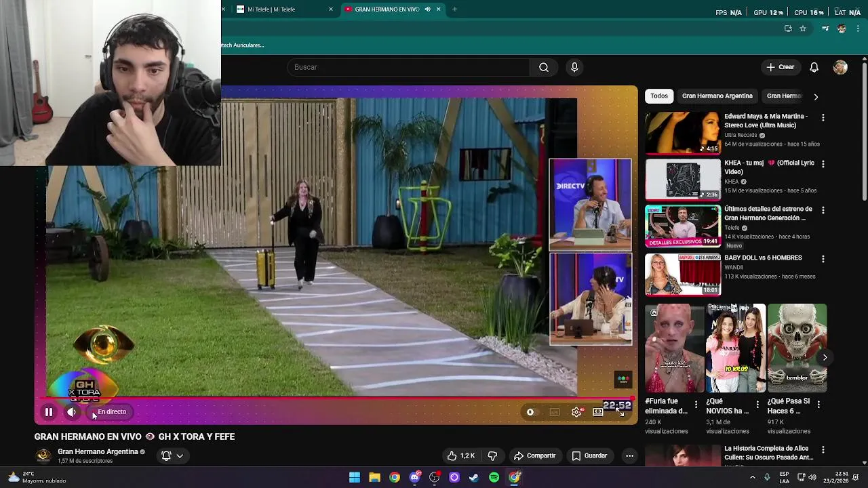Open options for Stereo Love video

(823, 118)
